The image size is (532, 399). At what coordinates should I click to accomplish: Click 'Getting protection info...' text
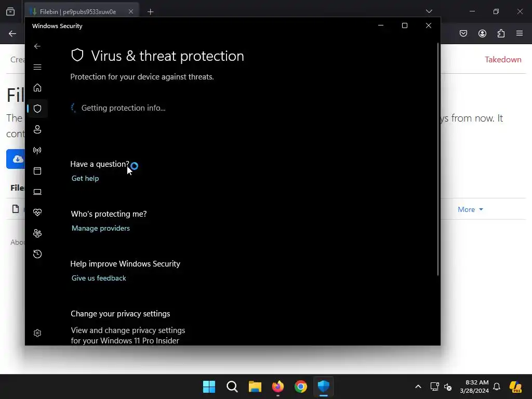[124, 108]
